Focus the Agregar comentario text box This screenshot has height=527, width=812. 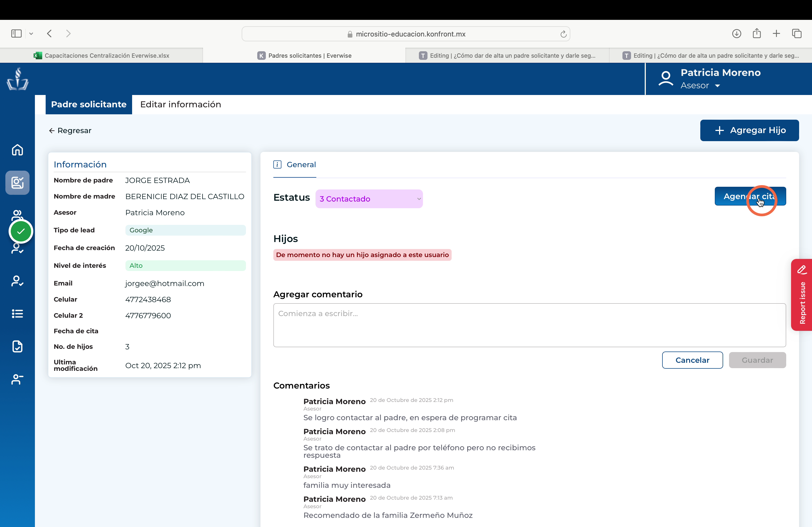point(530,325)
